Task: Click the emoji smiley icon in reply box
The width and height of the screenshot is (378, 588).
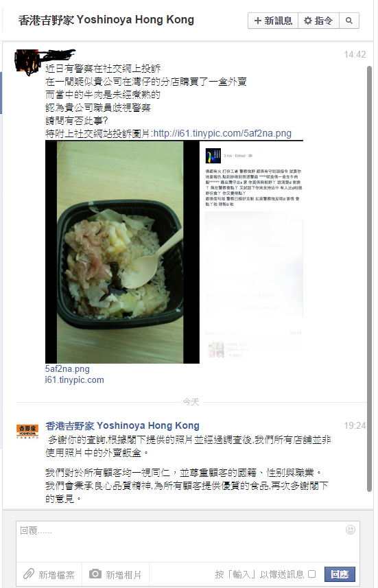Action: pyautogui.click(x=351, y=530)
